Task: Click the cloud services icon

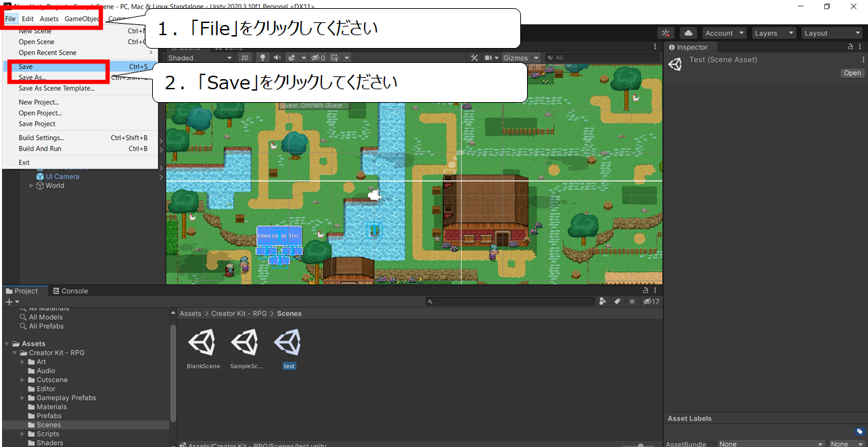Action: click(688, 33)
